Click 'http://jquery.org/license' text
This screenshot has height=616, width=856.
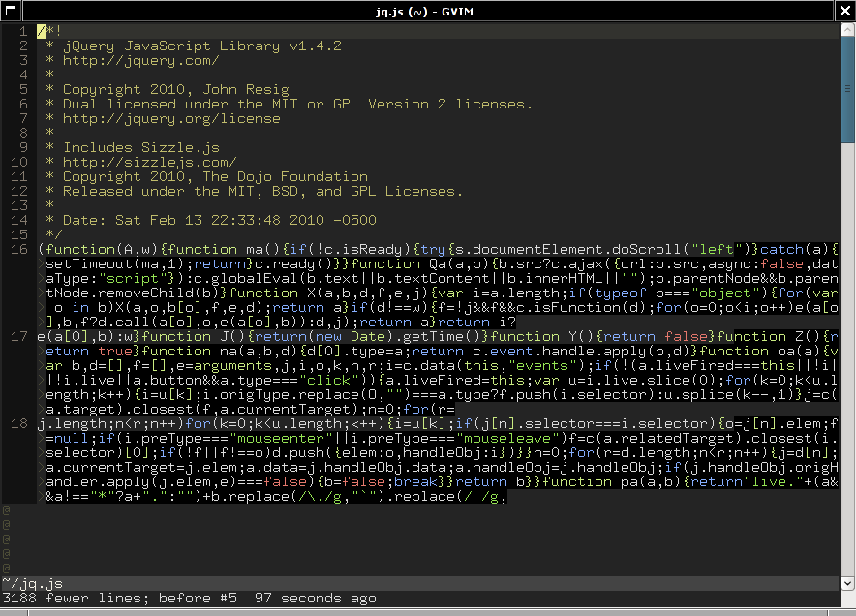(171, 118)
